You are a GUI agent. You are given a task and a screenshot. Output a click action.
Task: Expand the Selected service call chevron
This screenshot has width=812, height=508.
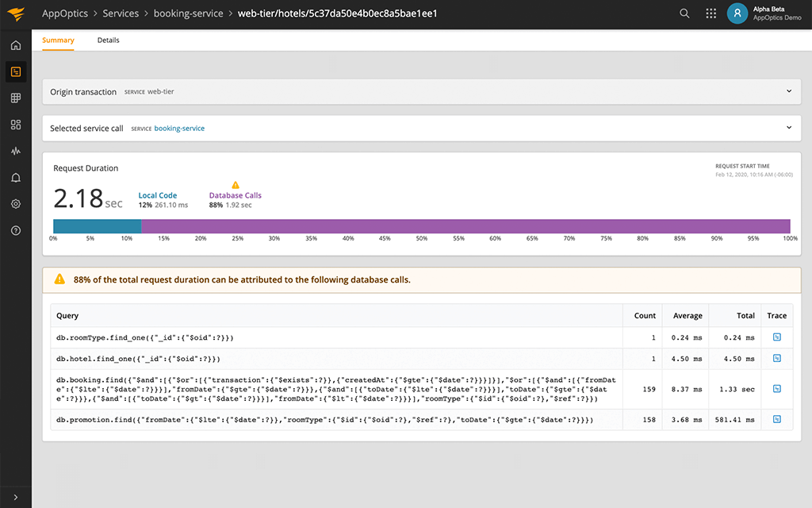pos(789,128)
